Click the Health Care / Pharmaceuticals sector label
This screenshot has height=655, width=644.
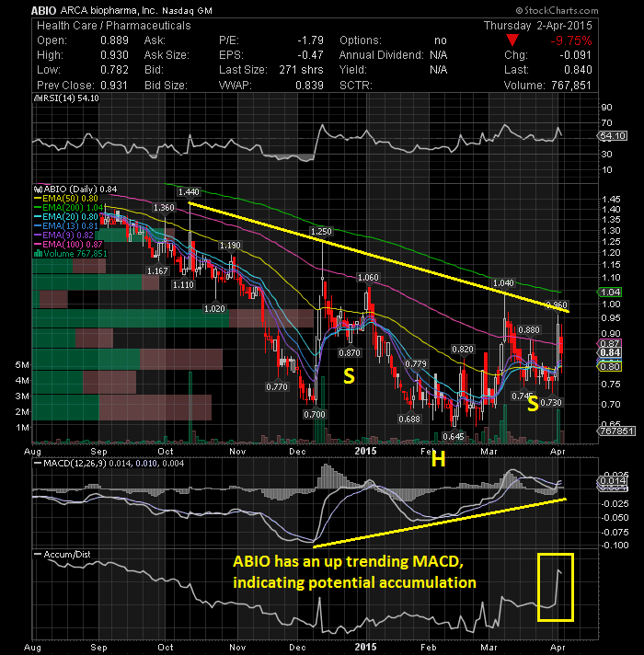pos(113,26)
